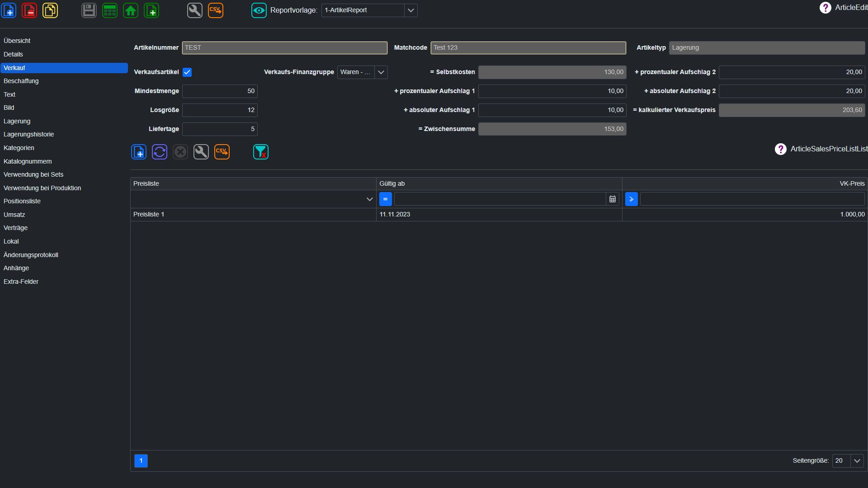The height and width of the screenshot is (488, 868).
Task: Click the Liefertage input field
Action: tap(220, 129)
